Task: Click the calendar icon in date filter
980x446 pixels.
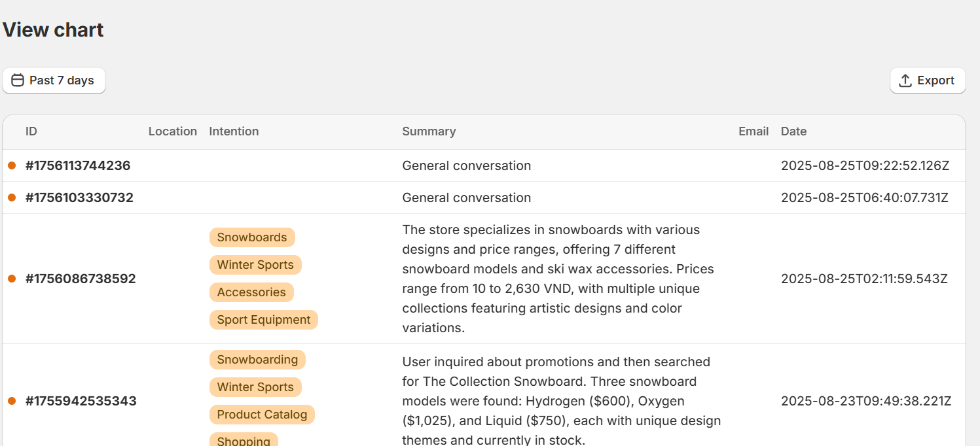Action: pyautogui.click(x=18, y=80)
